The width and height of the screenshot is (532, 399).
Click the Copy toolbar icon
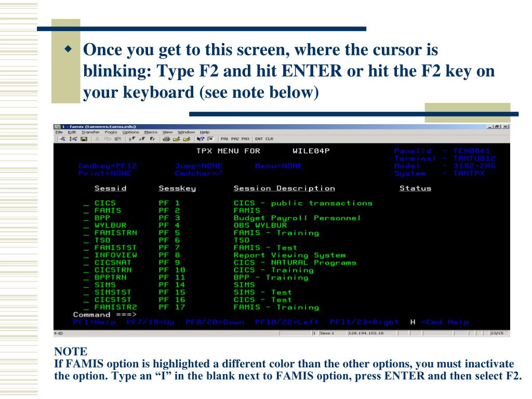tap(108, 139)
